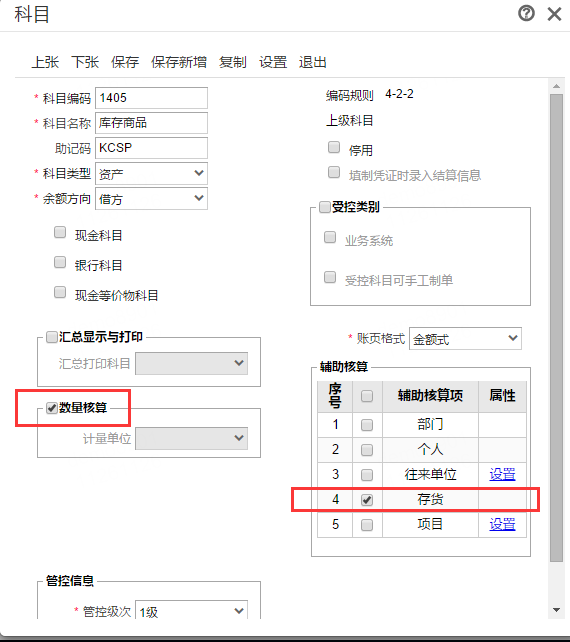Go to next record with 下张

tap(85, 62)
